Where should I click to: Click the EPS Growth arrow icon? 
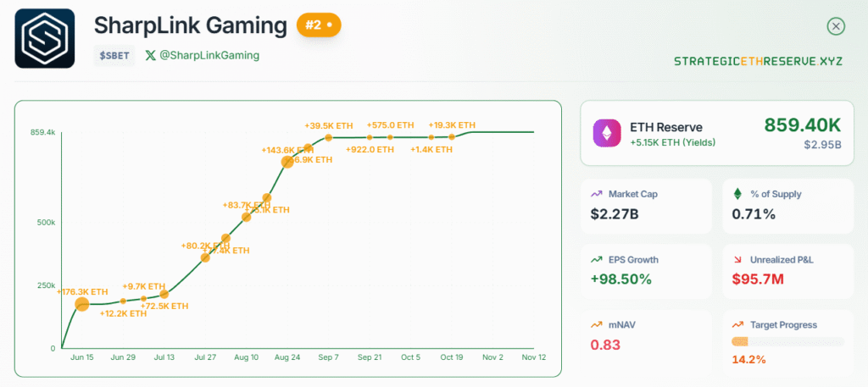click(599, 259)
